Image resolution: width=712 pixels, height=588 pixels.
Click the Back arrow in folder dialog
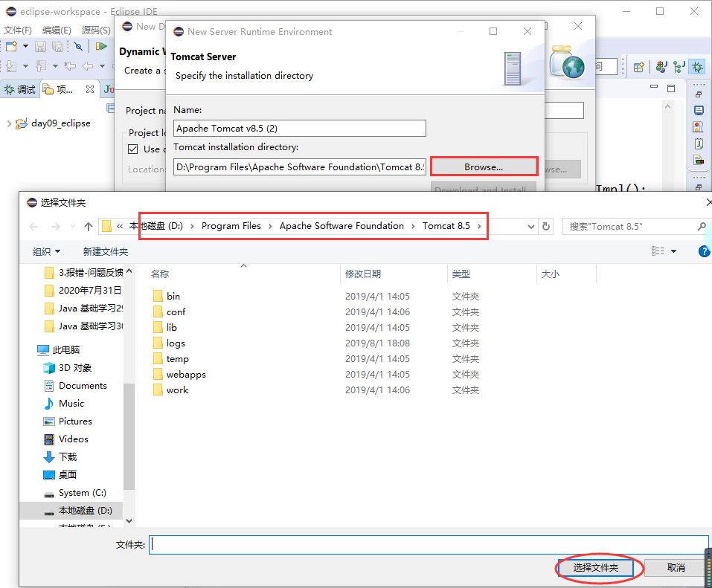pos(33,227)
